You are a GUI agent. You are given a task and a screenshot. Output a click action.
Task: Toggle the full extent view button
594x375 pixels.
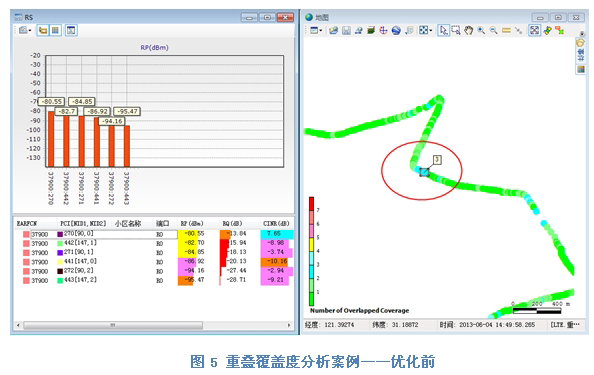tap(535, 30)
